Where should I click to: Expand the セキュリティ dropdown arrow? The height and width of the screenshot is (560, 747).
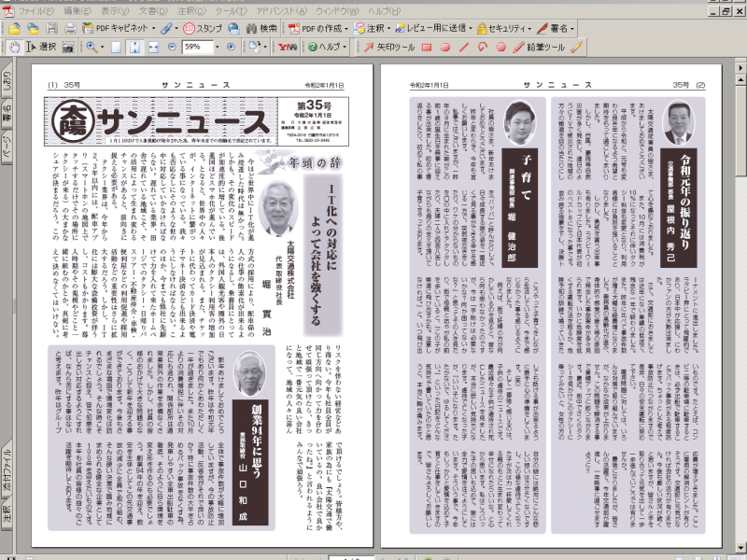point(529,29)
